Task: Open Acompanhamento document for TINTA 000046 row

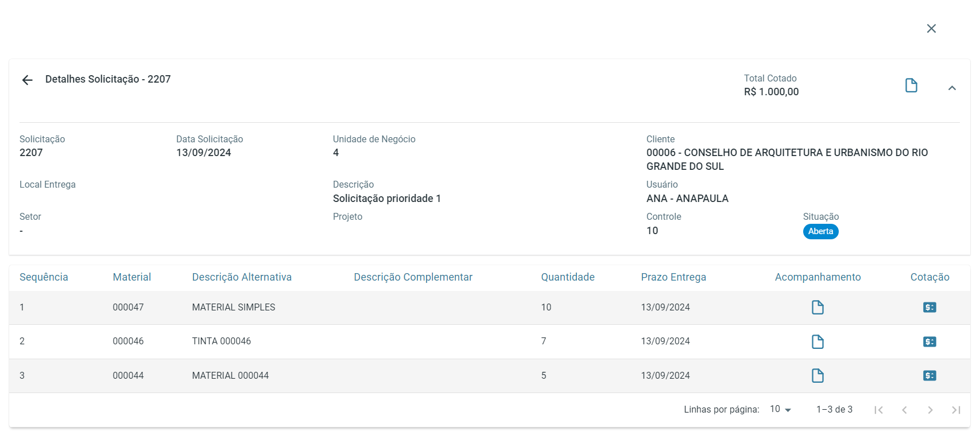Action: 818,342
